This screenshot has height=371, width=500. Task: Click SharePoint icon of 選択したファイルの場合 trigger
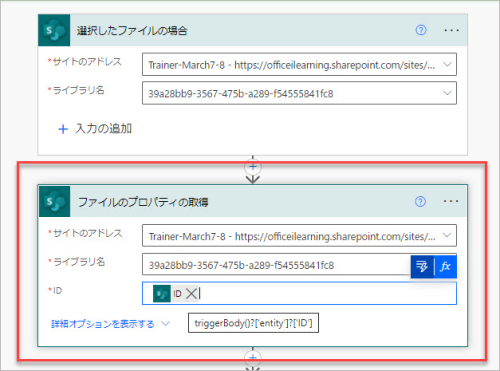point(54,30)
